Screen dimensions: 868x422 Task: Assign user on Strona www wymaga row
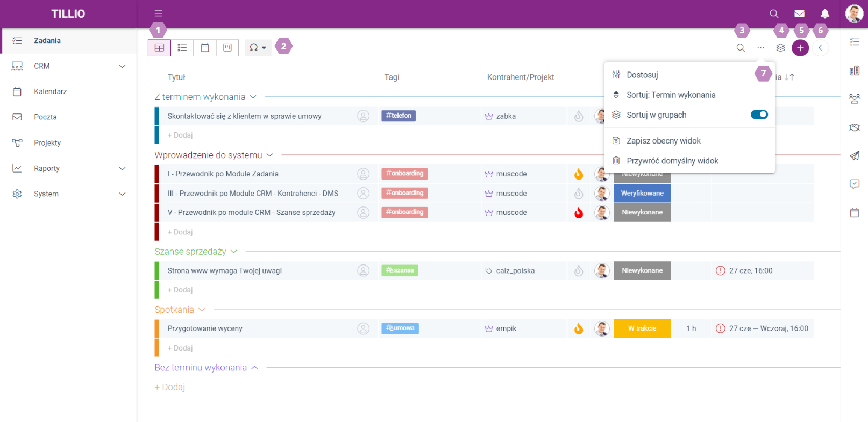tap(364, 270)
